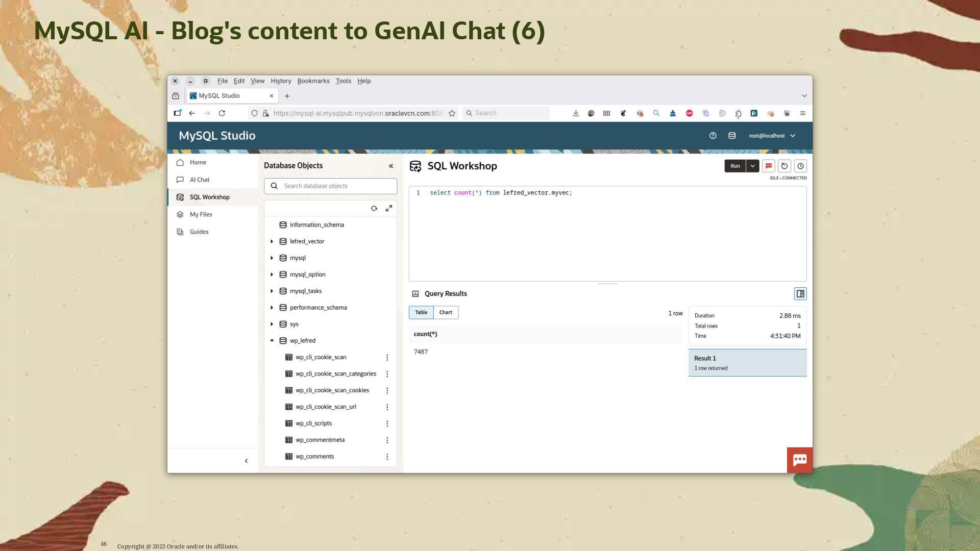Screen dimensions: 980x551
Task: Open the help question mark icon
Action: 713,136
